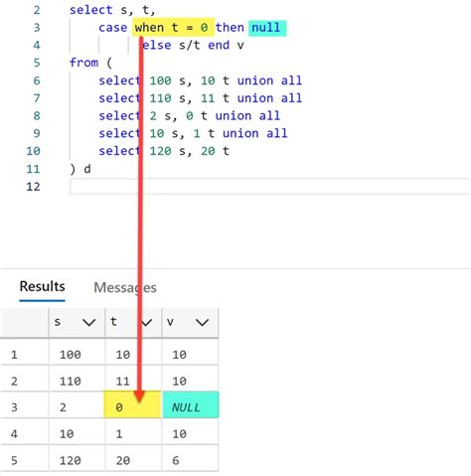Click the highlighted 'null' keyword in code
Screen dimensions: 471x476
pyautogui.click(x=267, y=27)
